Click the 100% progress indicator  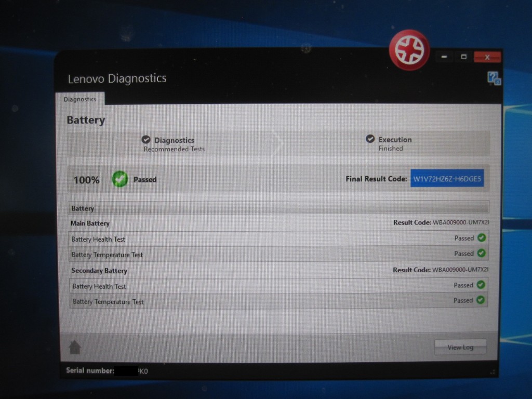tap(86, 180)
